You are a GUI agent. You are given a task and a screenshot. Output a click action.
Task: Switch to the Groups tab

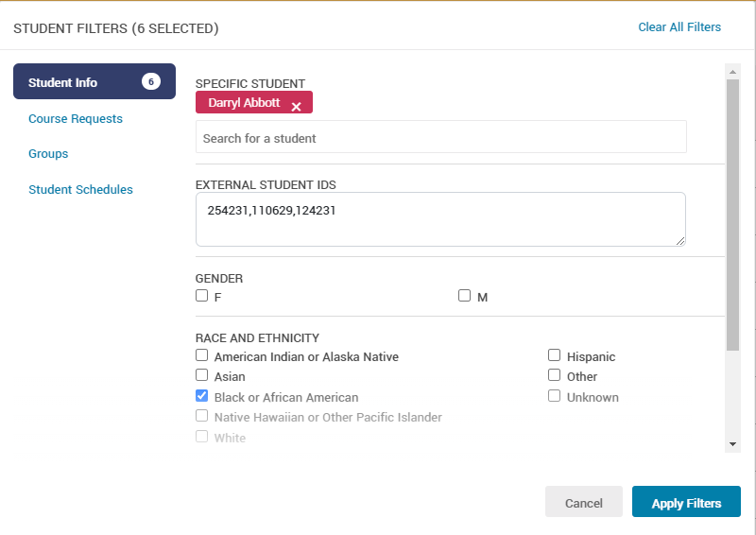pos(48,154)
